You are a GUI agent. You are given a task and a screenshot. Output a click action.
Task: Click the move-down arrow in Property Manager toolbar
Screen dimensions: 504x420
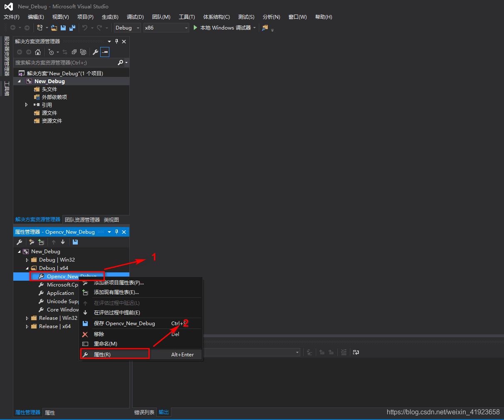(x=63, y=242)
